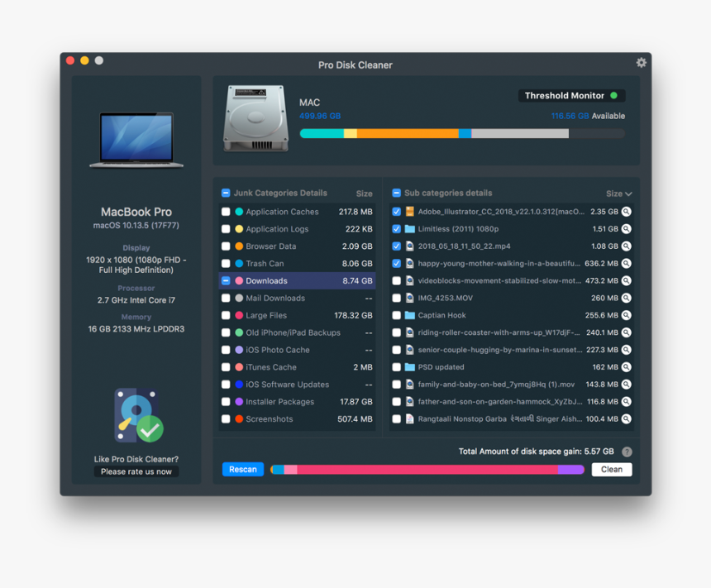Image resolution: width=711 pixels, height=588 pixels.
Task: Toggle the Threshold Monitor switch
Action: click(x=571, y=96)
